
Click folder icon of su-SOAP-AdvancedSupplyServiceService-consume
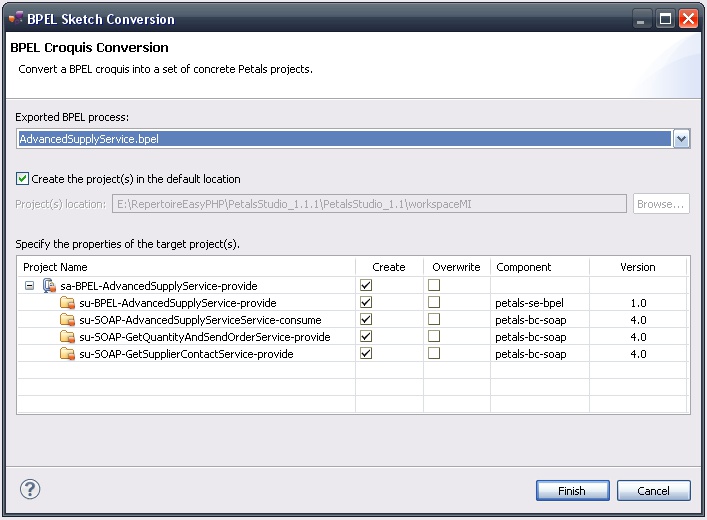67,320
